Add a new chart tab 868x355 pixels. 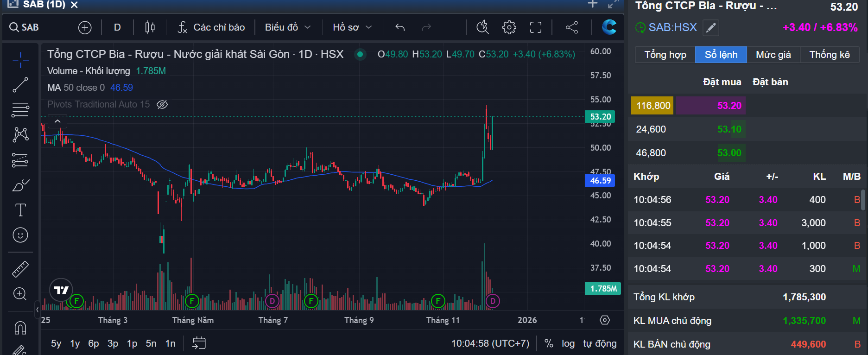click(593, 4)
